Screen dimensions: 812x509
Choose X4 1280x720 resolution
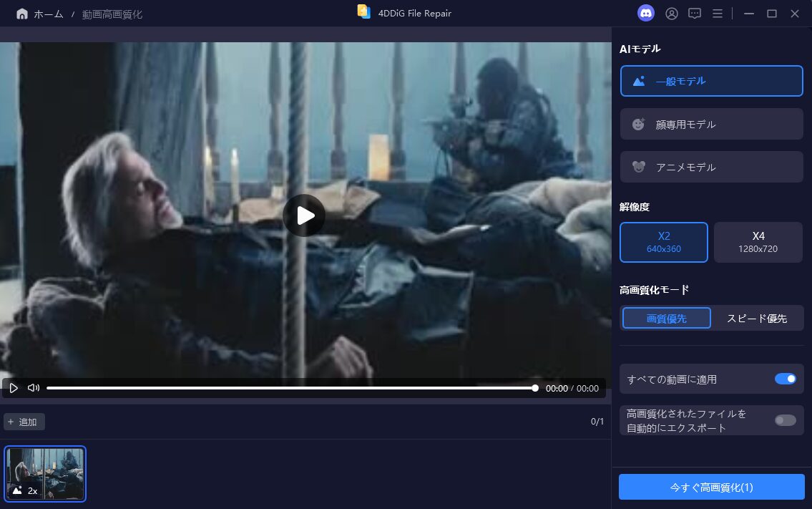[758, 242]
